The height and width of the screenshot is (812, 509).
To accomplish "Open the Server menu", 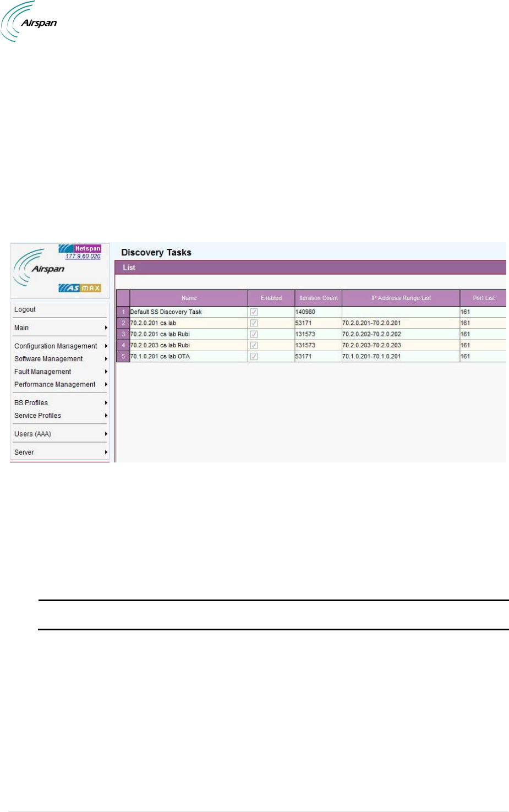I will [x=24, y=452].
